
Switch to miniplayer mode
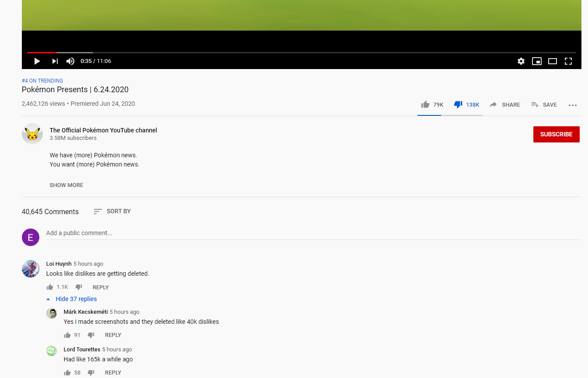(x=537, y=61)
